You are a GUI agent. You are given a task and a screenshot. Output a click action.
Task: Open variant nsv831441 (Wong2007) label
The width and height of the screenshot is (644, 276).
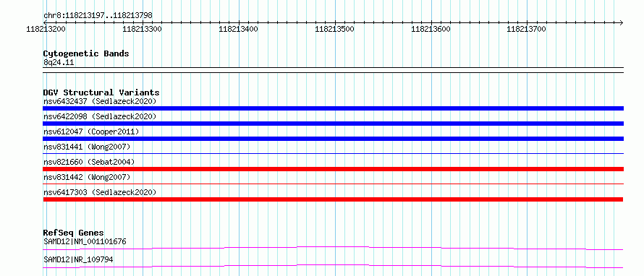point(87,147)
